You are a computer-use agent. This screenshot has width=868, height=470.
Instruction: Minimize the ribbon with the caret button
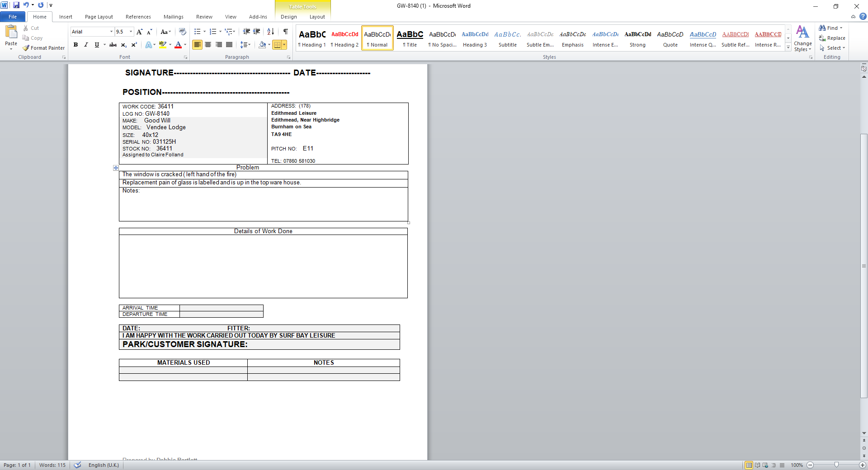pyautogui.click(x=853, y=17)
